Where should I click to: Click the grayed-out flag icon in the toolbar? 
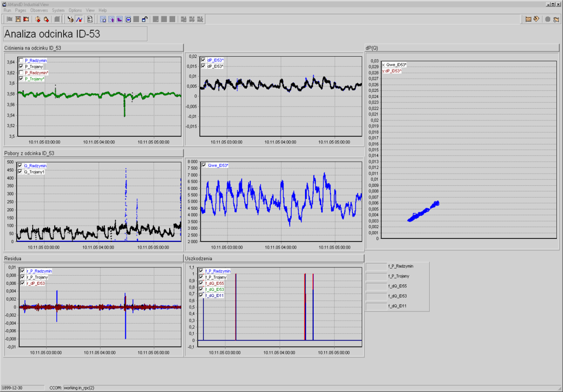pos(10,19)
